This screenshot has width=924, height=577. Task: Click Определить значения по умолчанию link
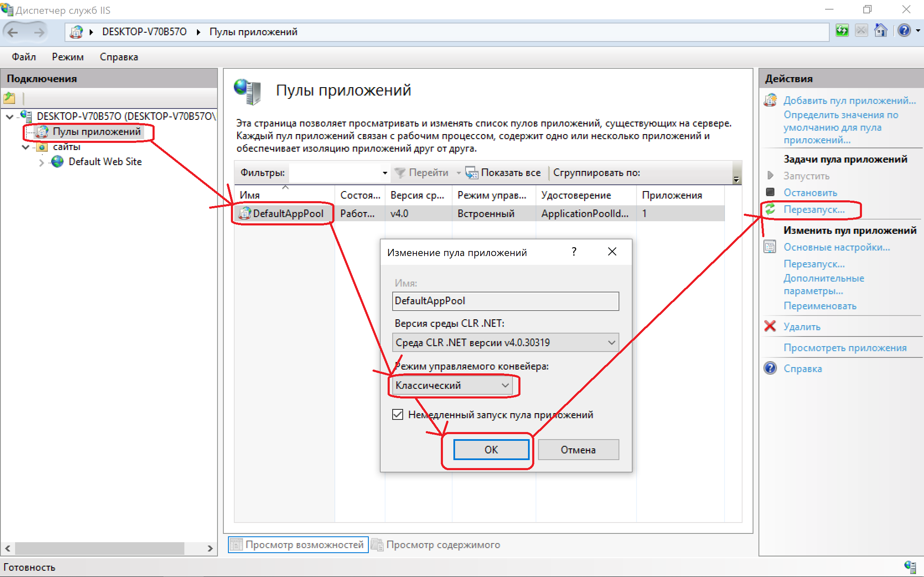(841, 127)
